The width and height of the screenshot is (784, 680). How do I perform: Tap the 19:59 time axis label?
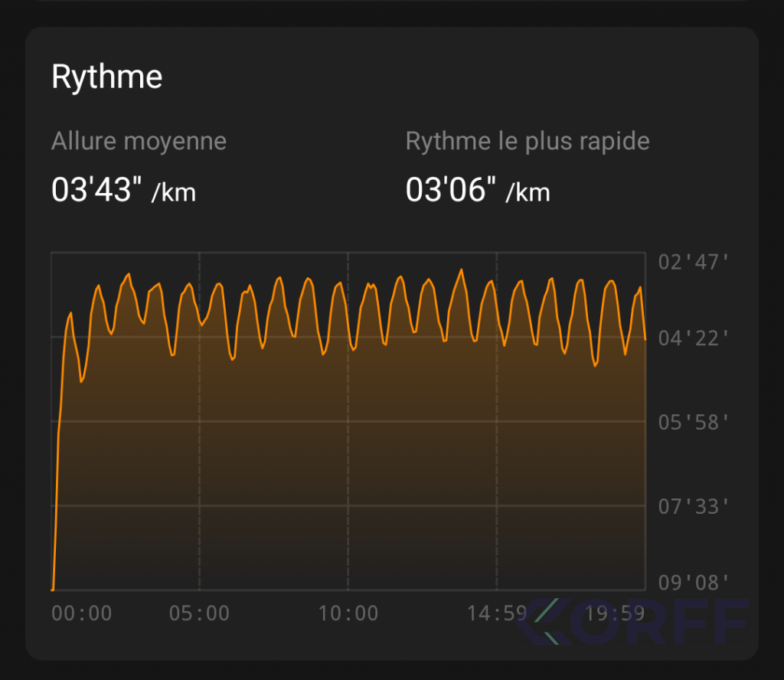615,613
